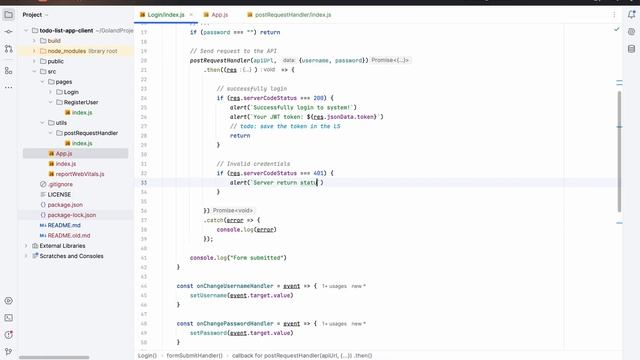Place cursor on line 33 gutter number
This screenshot has height=360, width=640.
(143, 183)
